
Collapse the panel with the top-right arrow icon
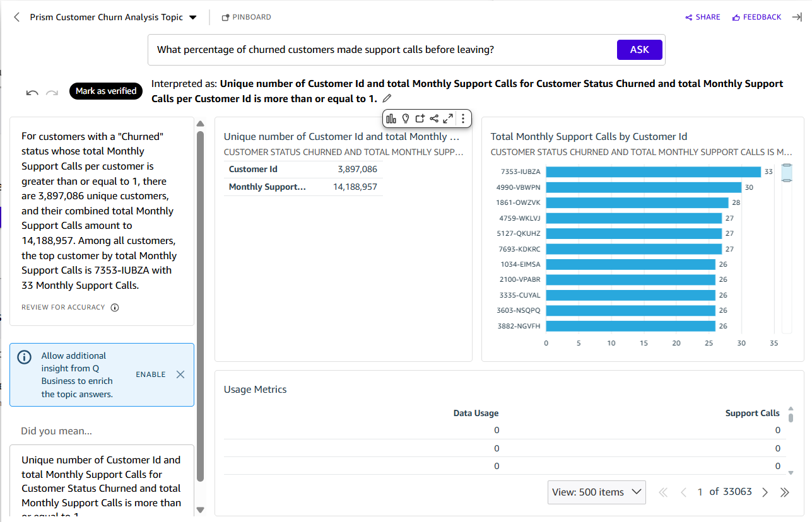(x=797, y=17)
